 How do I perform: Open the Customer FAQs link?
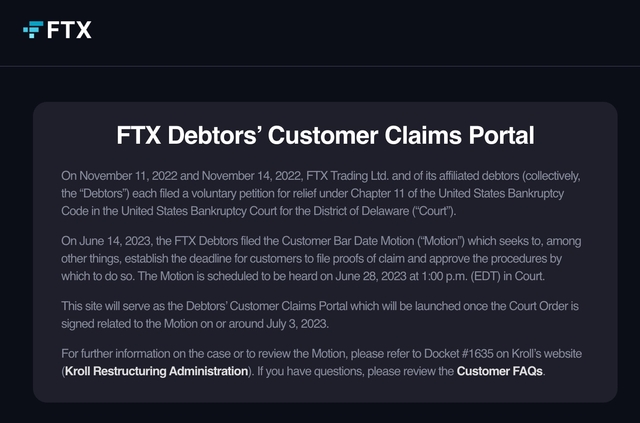tap(499, 371)
